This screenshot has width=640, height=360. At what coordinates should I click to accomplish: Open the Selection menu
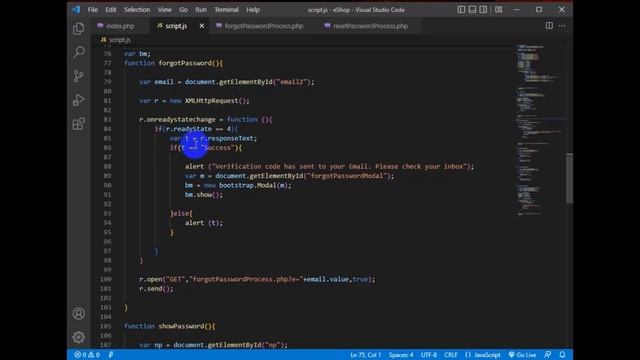pyautogui.click(x=137, y=9)
